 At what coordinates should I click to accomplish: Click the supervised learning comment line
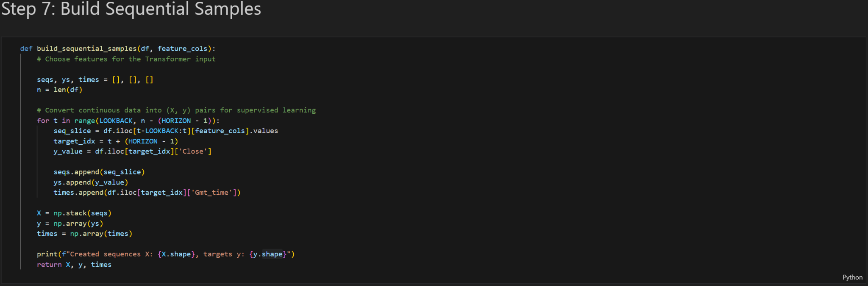point(176,110)
